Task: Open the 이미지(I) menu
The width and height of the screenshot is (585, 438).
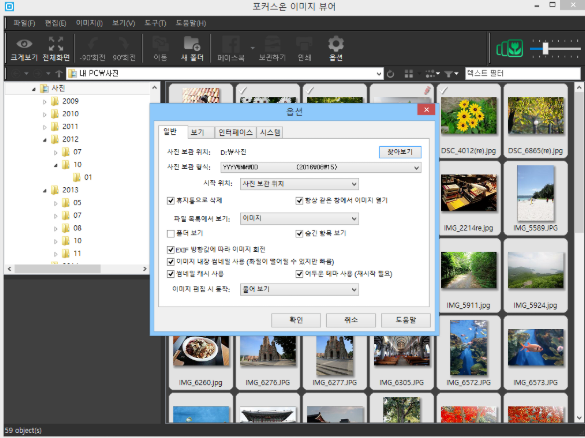Action: pyautogui.click(x=89, y=23)
